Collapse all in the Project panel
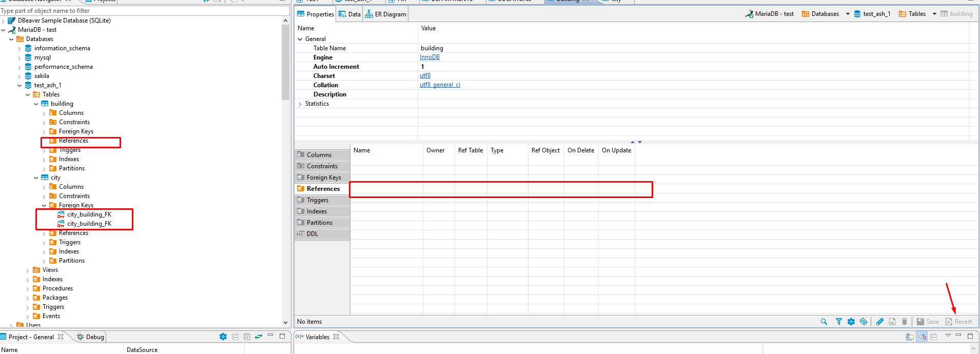980x354 pixels. coord(236,337)
